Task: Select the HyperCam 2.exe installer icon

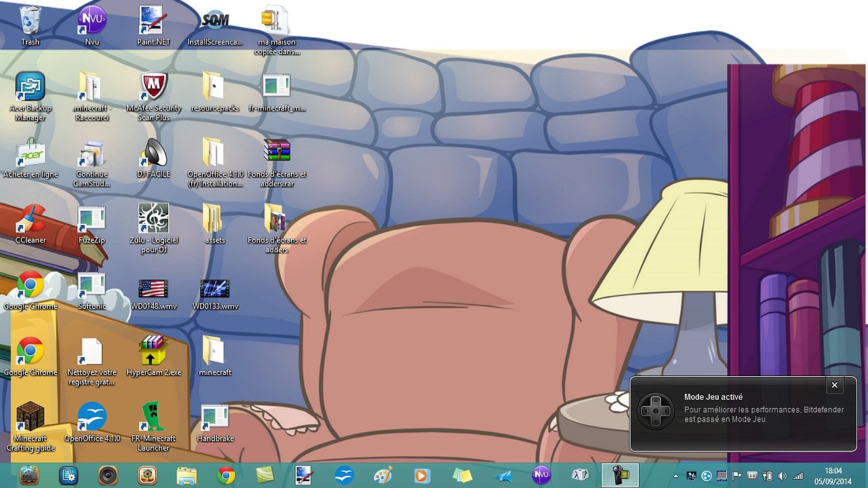Action: (x=154, y=356)
